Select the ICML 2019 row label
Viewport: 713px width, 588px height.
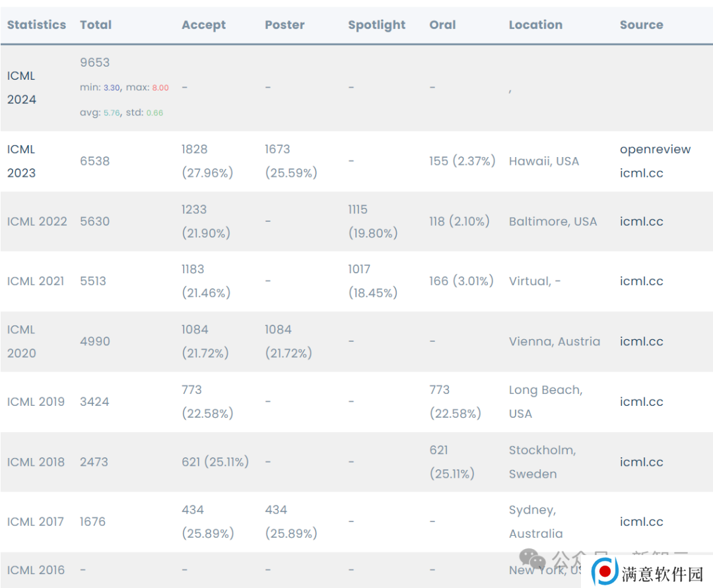coord(36,402)
